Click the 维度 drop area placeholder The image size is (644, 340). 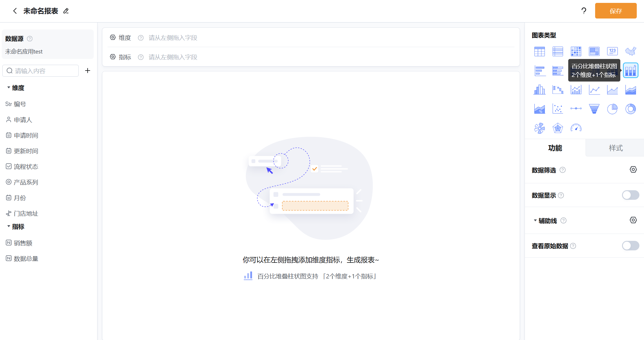point(173,38)
